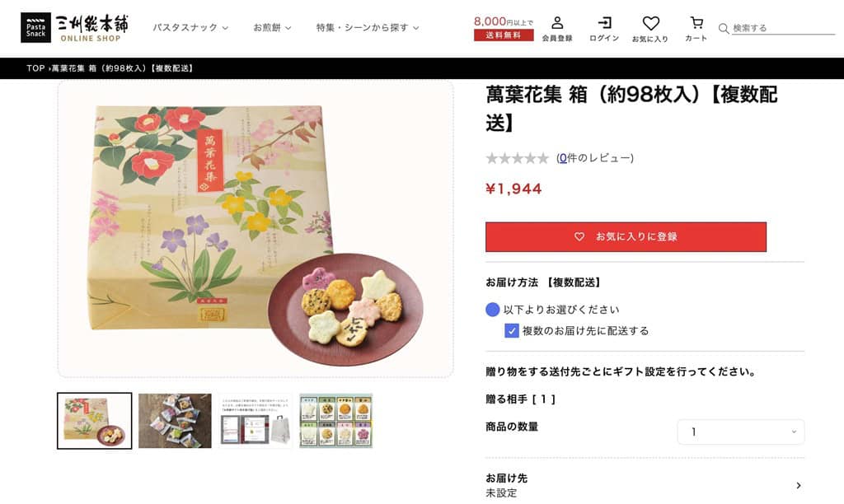Focus the 検索する search field
This screenshot has height=504, width=844.
pos(783,28)
